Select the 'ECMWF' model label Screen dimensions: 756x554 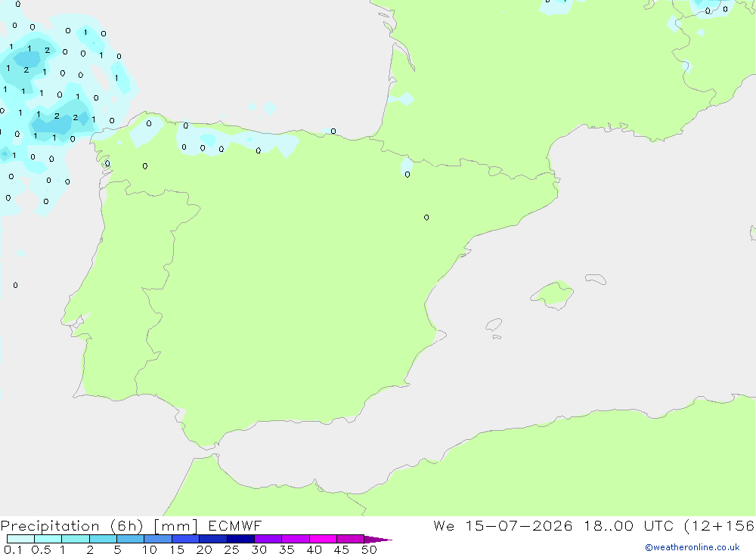pyautogui.click(x=235, y=525)
